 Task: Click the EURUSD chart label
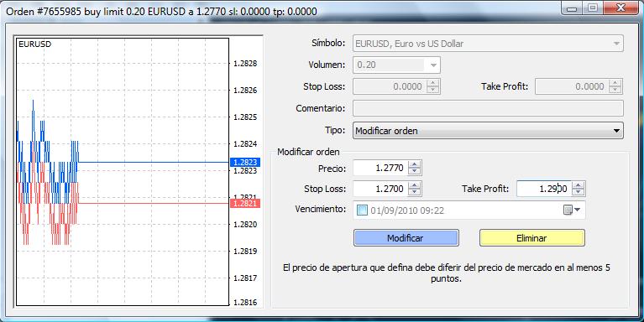coord(35,44)
